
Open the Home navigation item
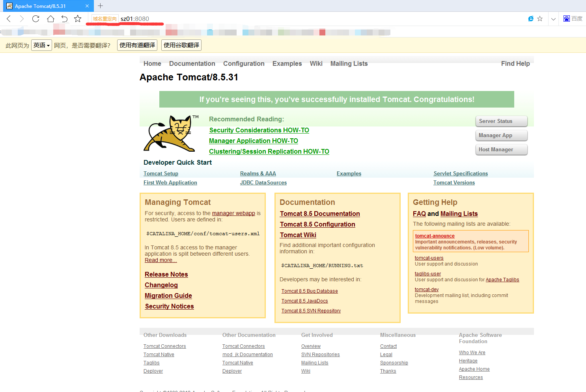(152, 63)
